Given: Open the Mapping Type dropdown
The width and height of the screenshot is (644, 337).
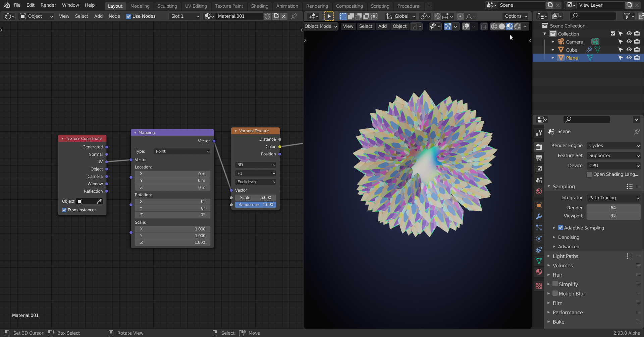Looking at the screenshot, I should coord(182,151).
